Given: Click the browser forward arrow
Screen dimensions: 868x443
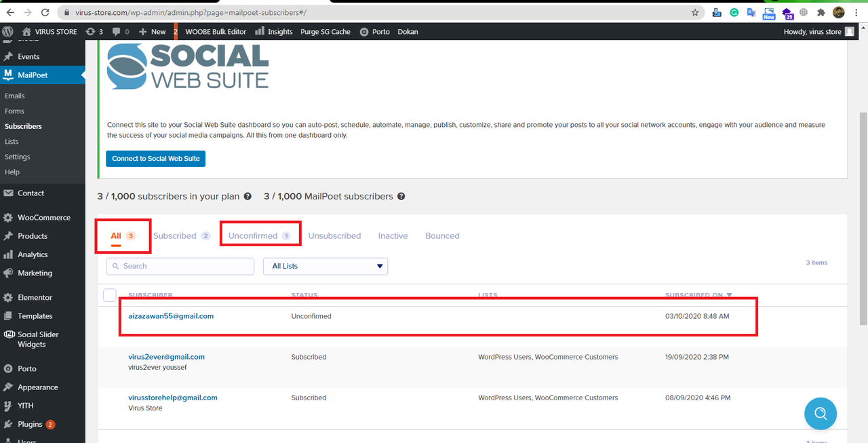Looking at the screenshot, I should click(x=27, y=12).
